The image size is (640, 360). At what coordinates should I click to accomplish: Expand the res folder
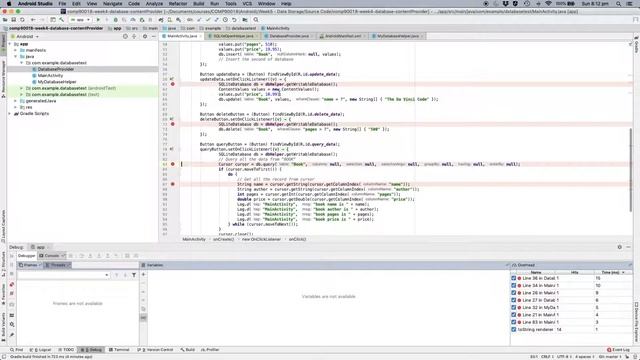point(16,107)
